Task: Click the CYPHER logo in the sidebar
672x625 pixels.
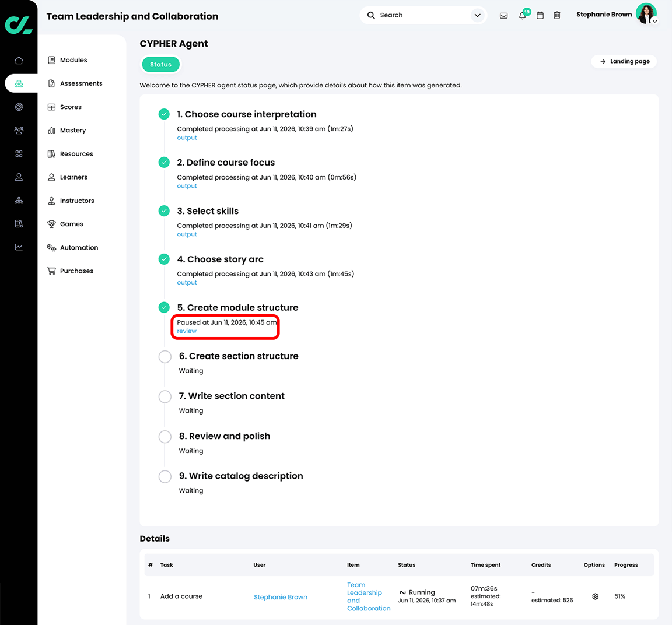Action: pos(19,24)
